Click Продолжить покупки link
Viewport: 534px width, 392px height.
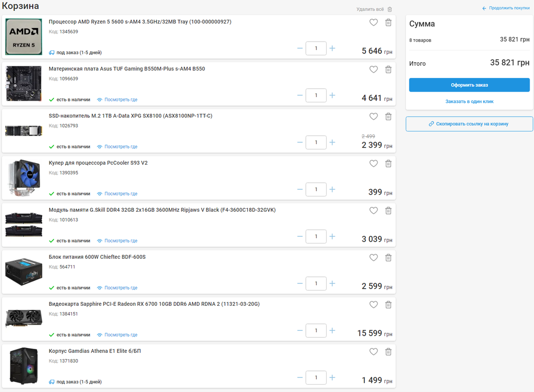[x=509, y=8]
